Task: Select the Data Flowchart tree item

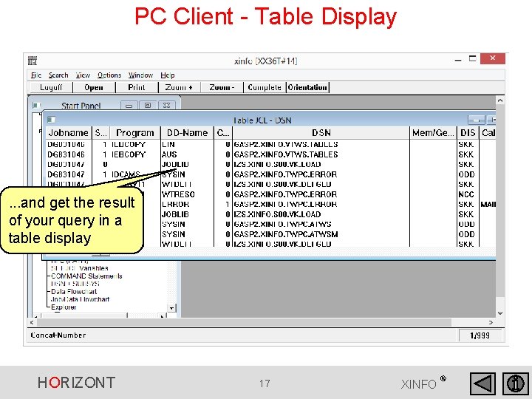Action: coord(74,291)
